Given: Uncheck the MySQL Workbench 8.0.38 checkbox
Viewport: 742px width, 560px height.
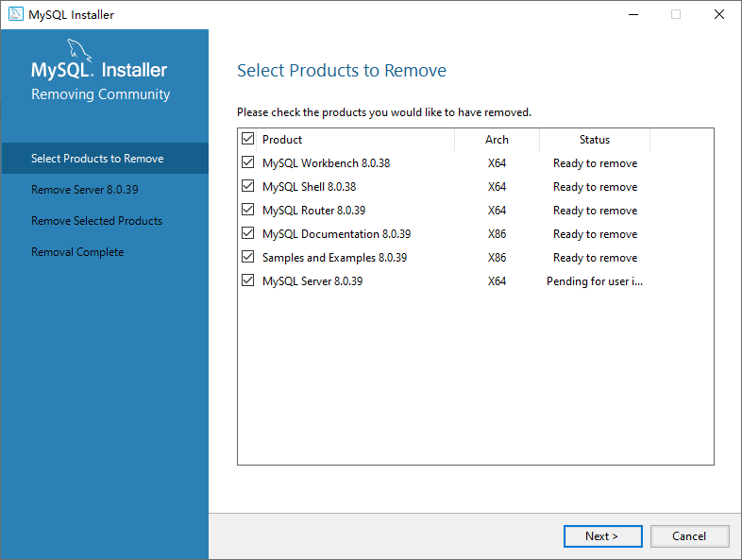Looking at the screenshot, I should (x=248, y=163).
